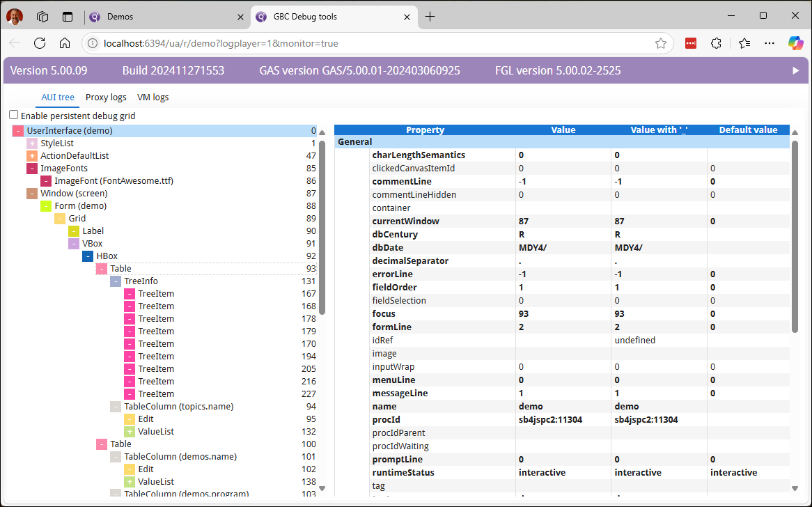Enable persistent debug grid checkbox
Image resolution: width=812 pixels, height=507 pixels.
tap(14, 116)
